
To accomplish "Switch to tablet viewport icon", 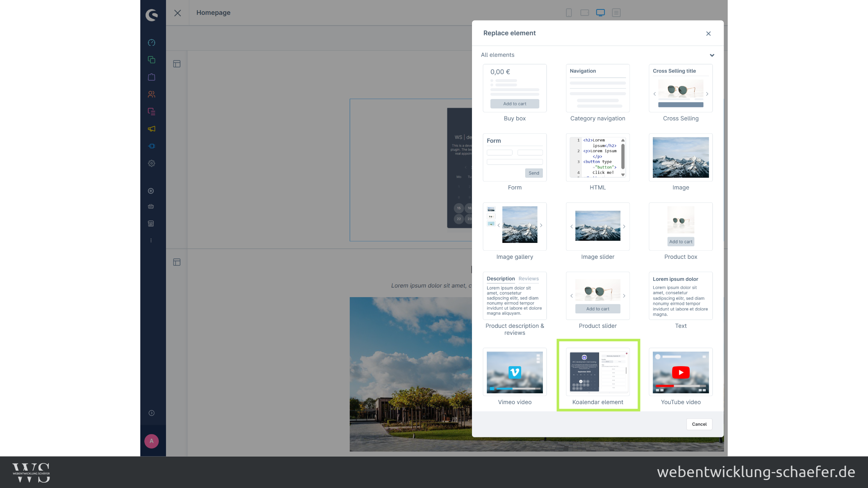I will (x=584, y=13).
